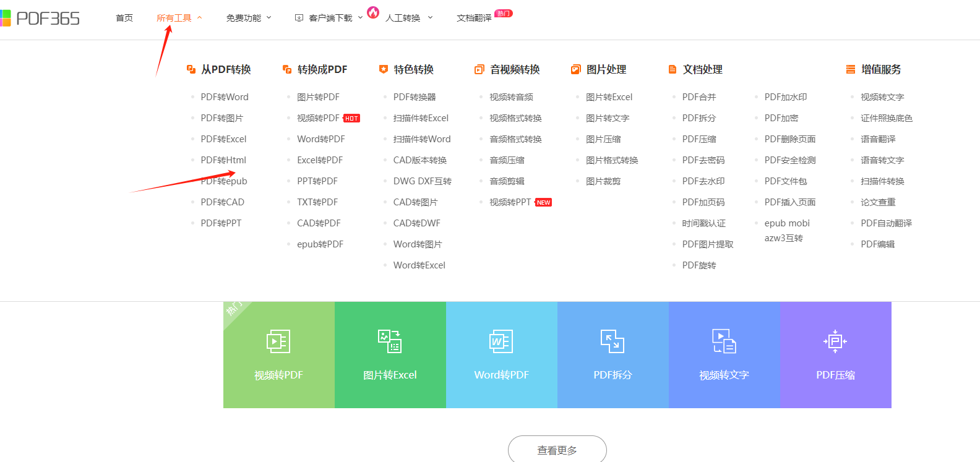The height and width of the screenshot is (462, 980).
Task: Click the 增值服务 category icon
Action: click(x=851, y=69)
